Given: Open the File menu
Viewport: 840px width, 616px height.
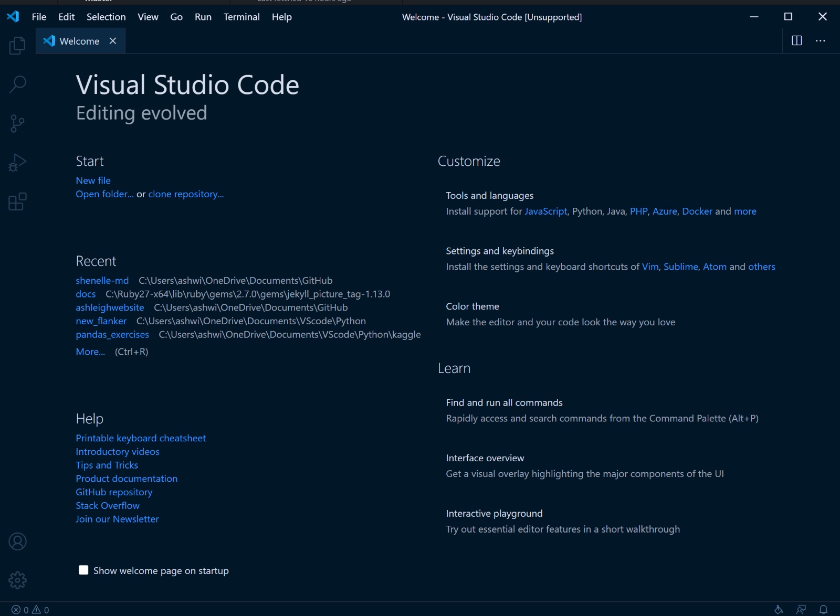Looking at the screenshot, I should click(x=39, y=17).
